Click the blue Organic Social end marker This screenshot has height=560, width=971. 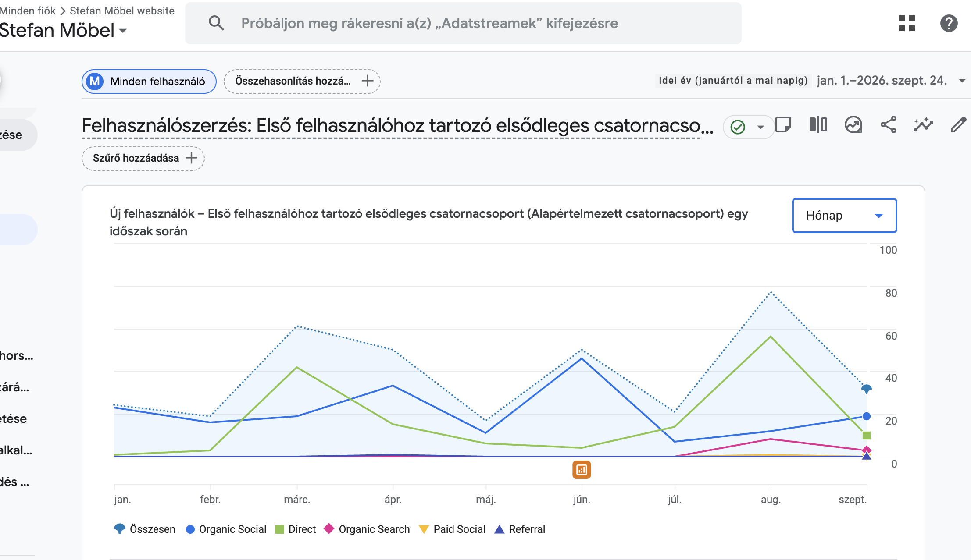(866, 416)
